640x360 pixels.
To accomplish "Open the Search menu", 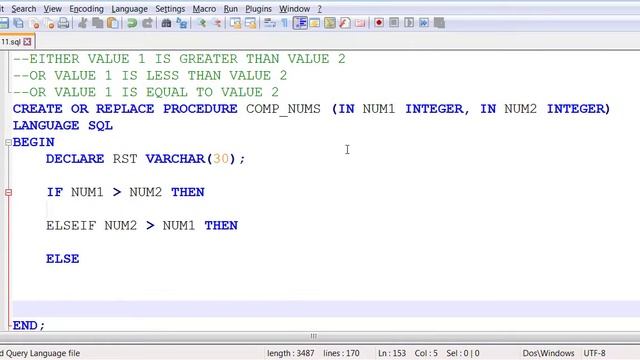I will [24, 9].
